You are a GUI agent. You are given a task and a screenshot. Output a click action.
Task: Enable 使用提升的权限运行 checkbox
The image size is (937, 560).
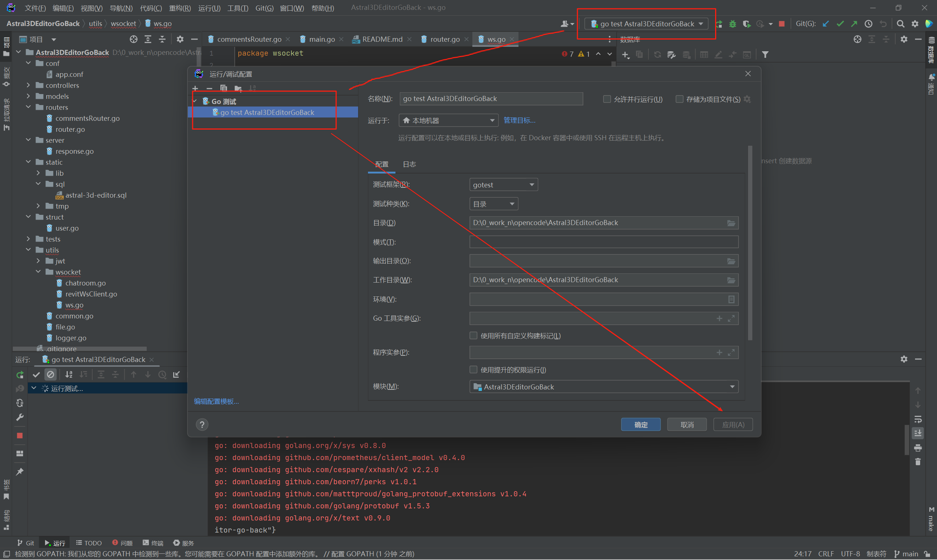473,369
